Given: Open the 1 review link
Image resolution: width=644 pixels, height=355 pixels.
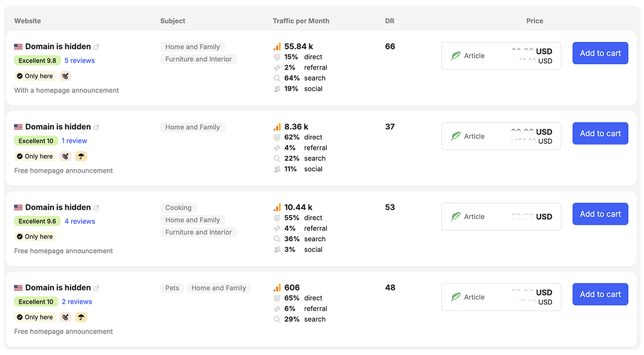Looking at the screenshot, I should click(75, 141).
